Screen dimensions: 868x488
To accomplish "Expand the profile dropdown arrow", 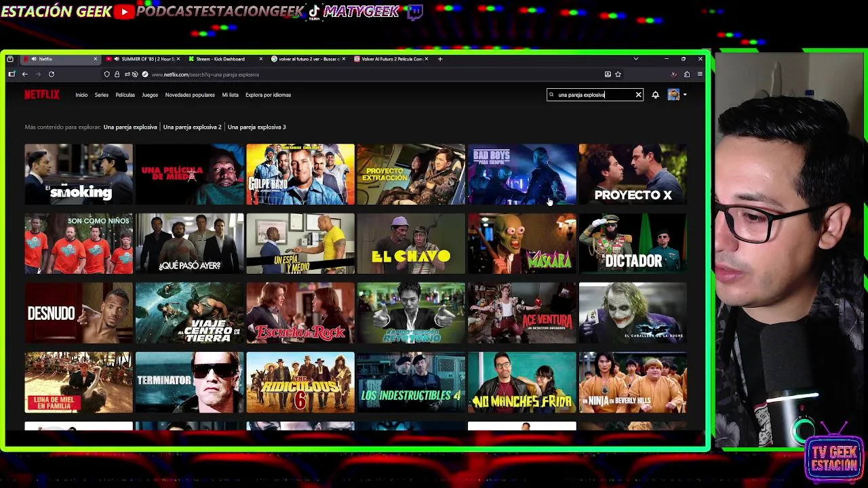I will click(685, 95).
